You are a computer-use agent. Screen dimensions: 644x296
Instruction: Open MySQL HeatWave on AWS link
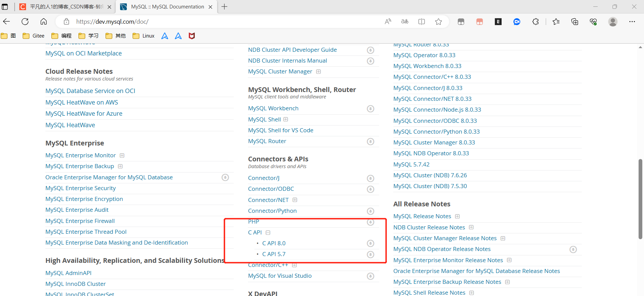[82, 103]
